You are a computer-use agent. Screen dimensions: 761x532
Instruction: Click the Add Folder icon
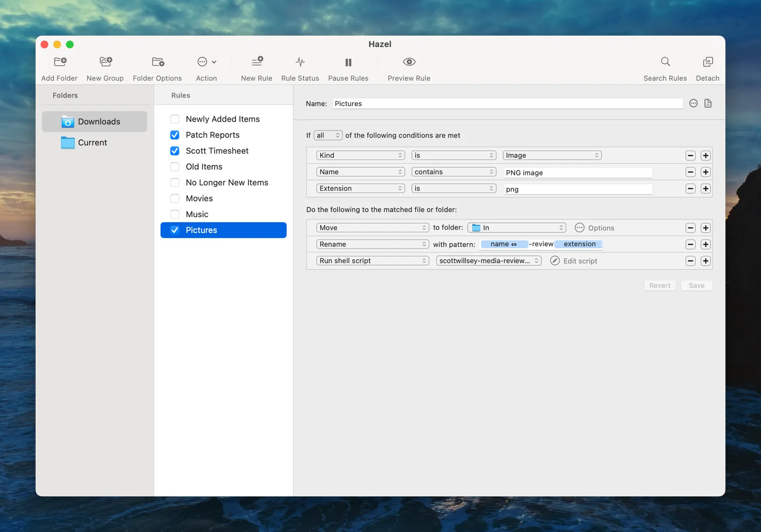coord(59,62)
